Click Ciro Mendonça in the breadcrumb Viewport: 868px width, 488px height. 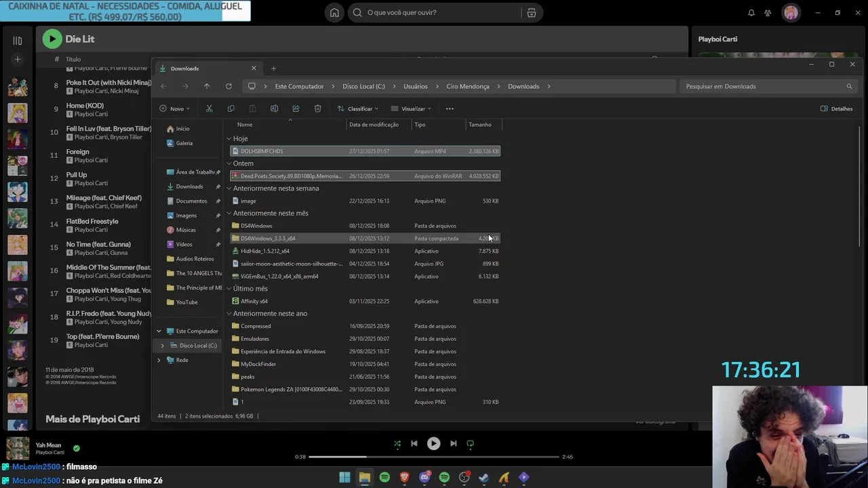coord(468,86)
